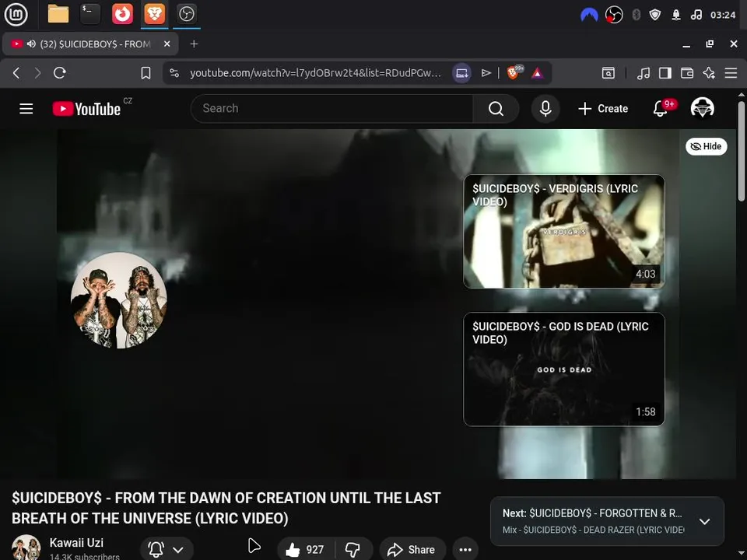Open the Brave playlist music icon

644,73
